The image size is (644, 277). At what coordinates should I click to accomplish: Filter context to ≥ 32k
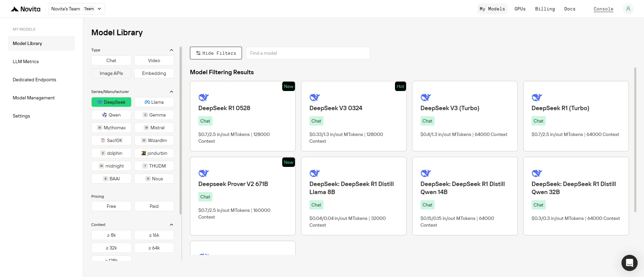point(111,248)
